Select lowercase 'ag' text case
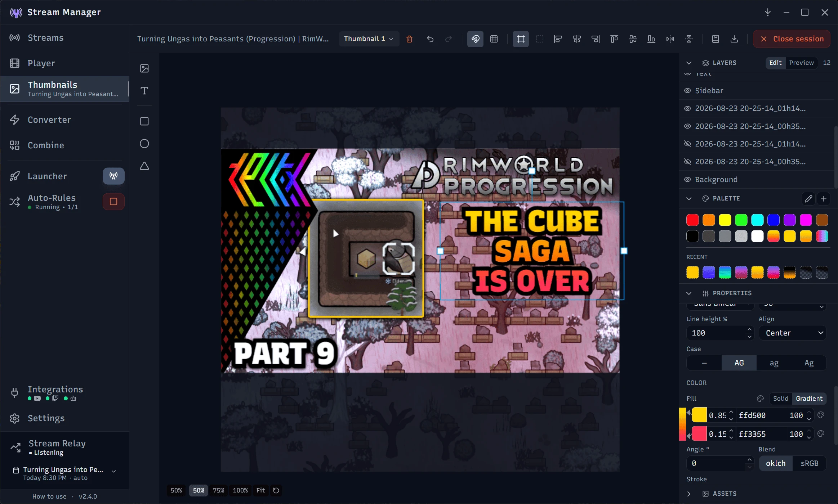Screen dimensions: 838x504 tap(774, 363)
